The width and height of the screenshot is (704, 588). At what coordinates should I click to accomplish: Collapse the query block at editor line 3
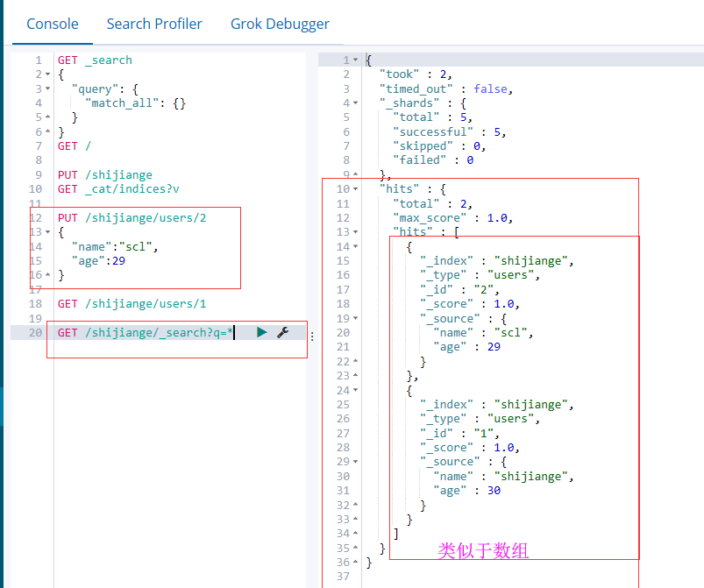tap(48, 89)
